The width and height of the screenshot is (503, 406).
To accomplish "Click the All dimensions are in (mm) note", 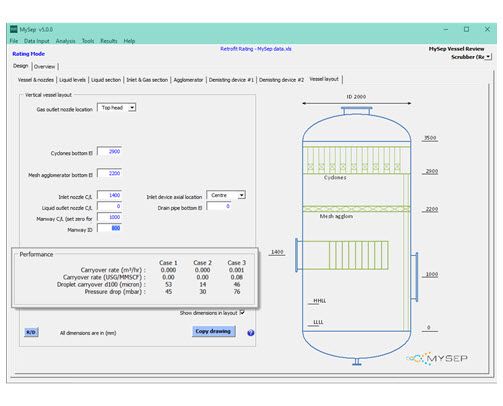I will pyautogui.click(x=88, y=333).
